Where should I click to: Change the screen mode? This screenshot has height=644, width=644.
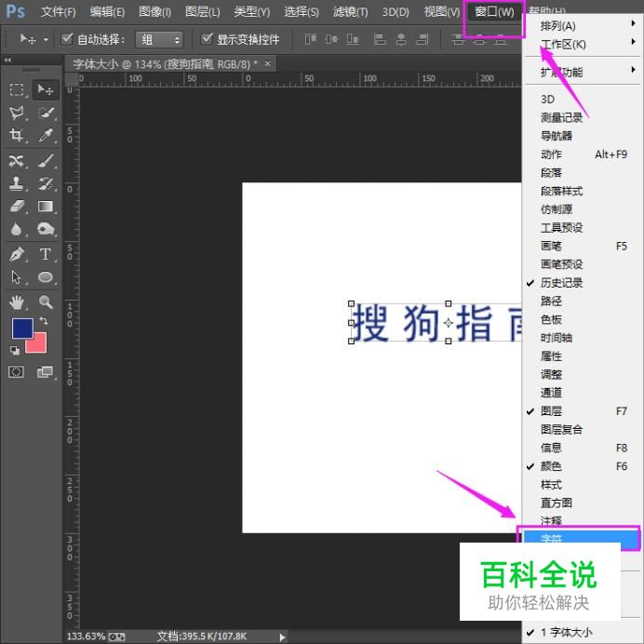click(45, 372)
